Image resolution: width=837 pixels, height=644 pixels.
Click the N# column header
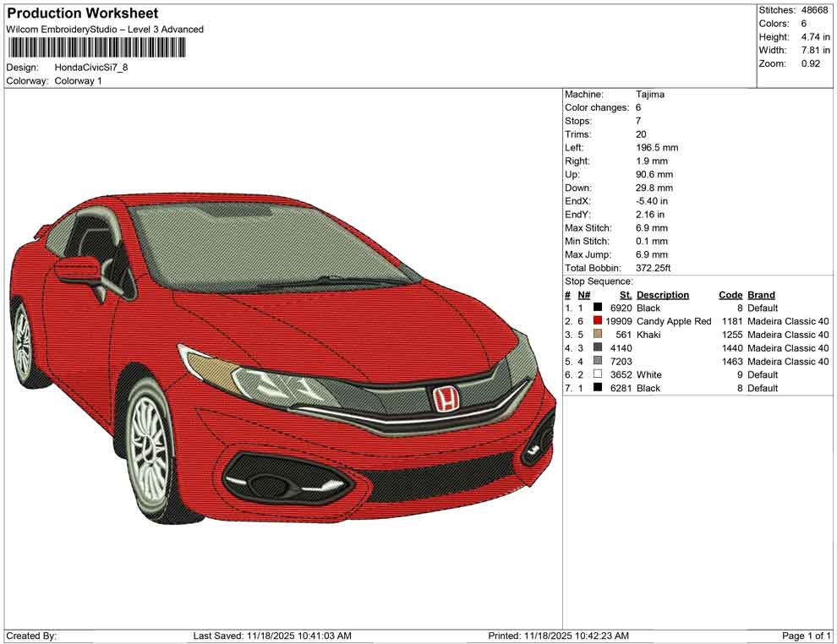click(x=583, y=294)
